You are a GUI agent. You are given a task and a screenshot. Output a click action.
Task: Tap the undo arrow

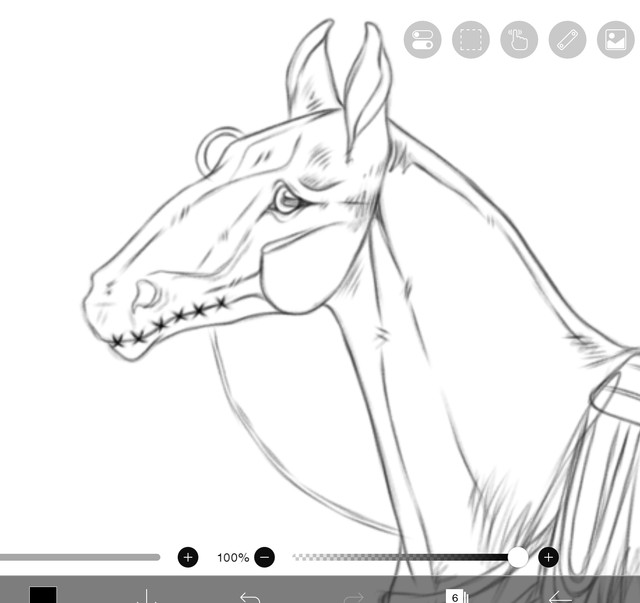tap(250, 597)
